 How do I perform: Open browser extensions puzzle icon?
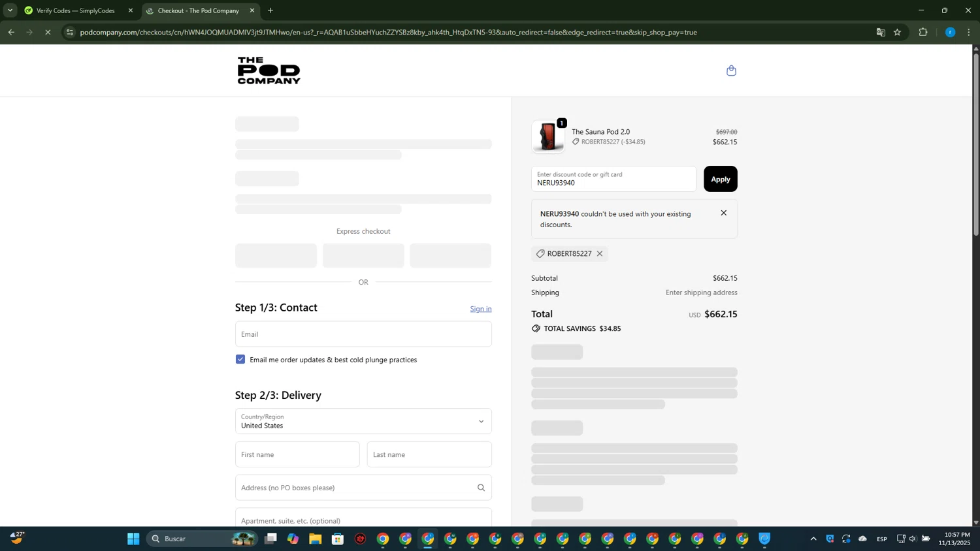pos(923,32)
